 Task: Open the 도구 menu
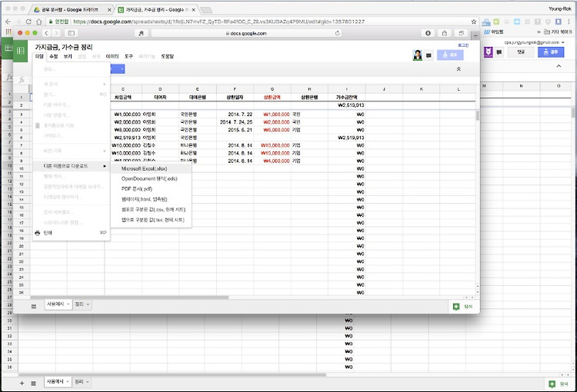[128, 56]
